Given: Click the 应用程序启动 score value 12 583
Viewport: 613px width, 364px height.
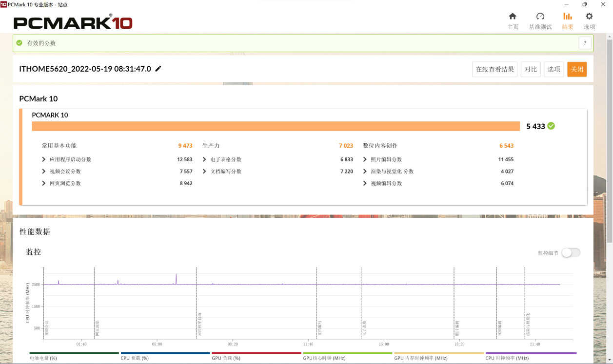Looking at the screenshot, I should point(185,159).
